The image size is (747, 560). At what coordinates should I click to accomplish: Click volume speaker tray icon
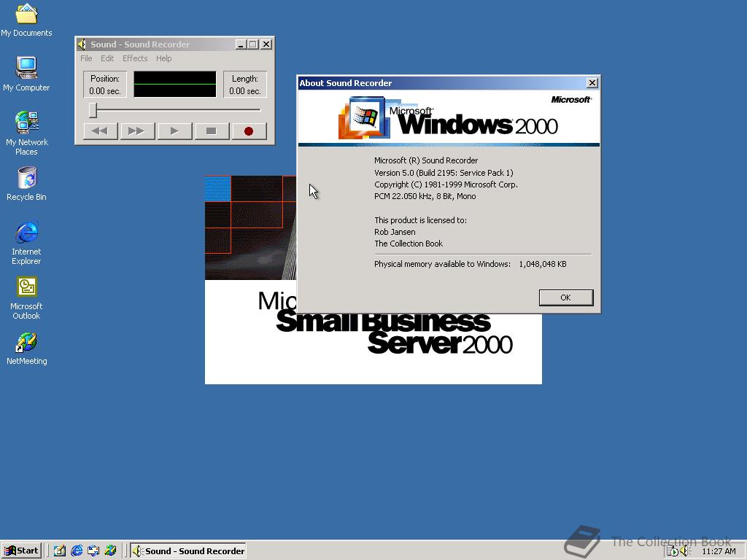pos(684,551)
